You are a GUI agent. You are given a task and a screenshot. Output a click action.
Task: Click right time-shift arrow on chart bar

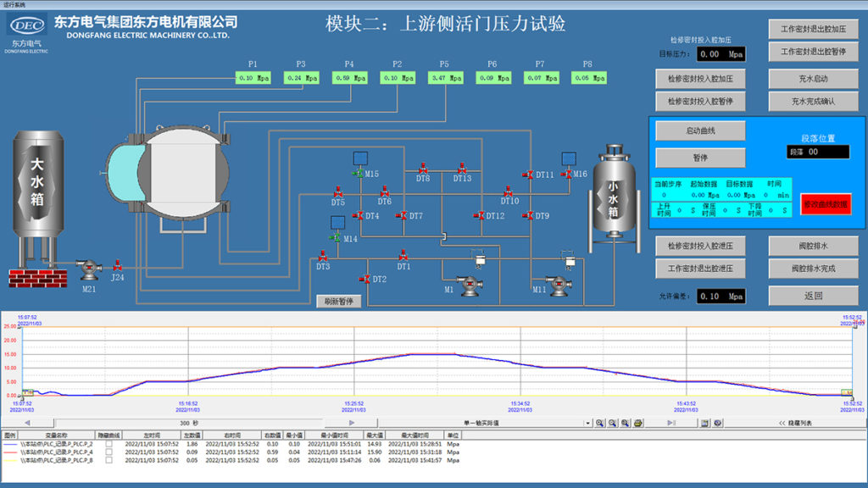[352, 423]
